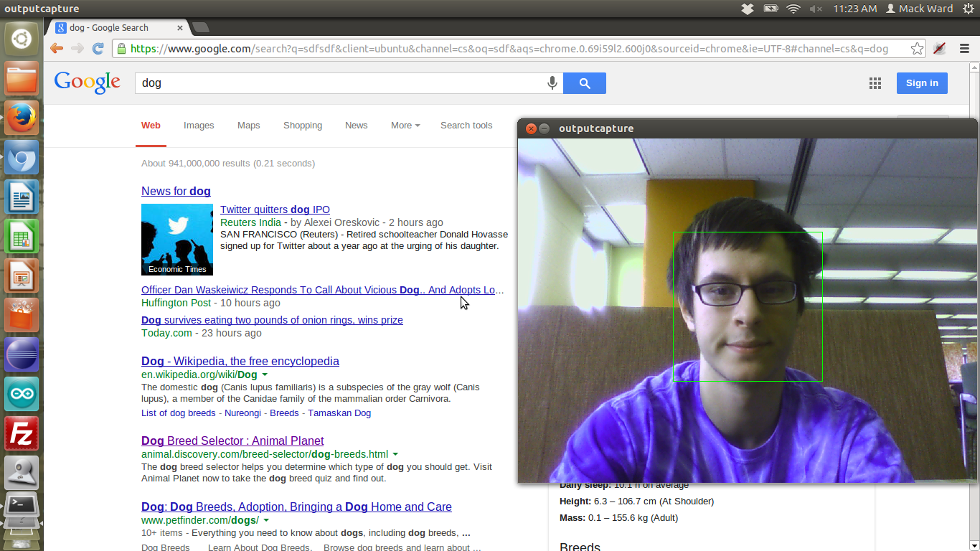Switch to Images results
This screenshot has height=551, width=980.
click(x=199, y=125)
